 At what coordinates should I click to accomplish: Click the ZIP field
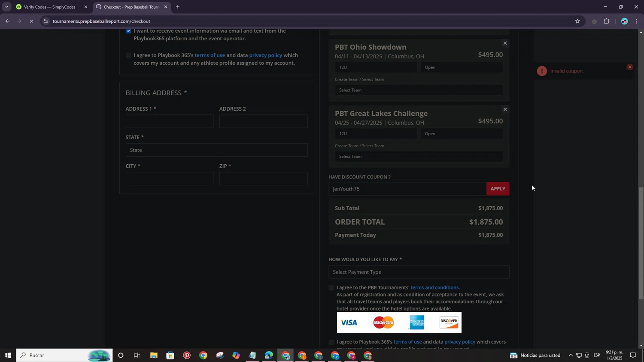coord(263,178)
